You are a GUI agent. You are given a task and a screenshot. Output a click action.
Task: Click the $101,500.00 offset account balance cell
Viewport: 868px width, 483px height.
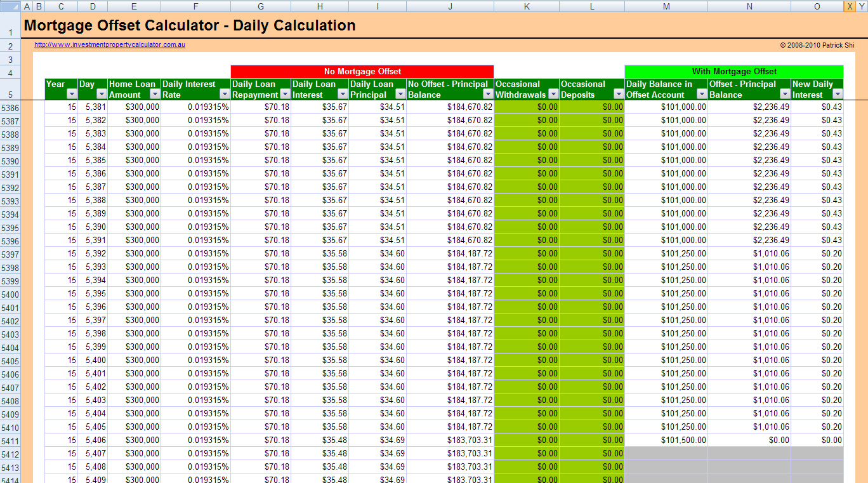[666, 440]
